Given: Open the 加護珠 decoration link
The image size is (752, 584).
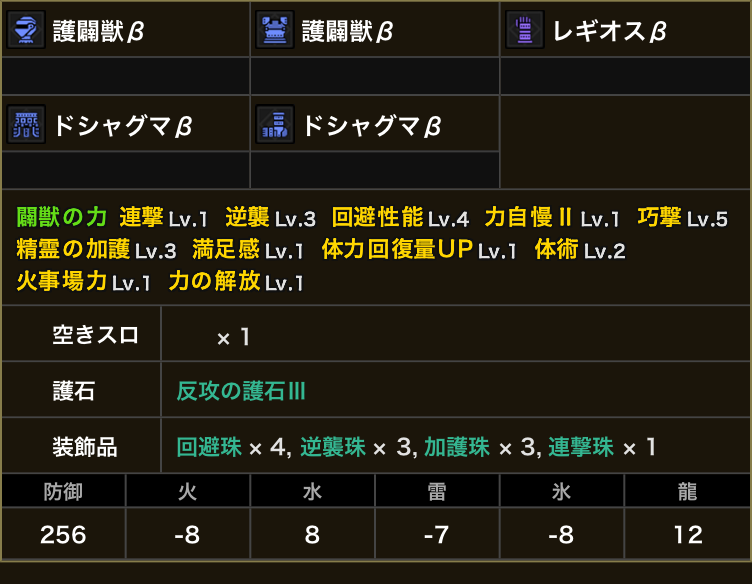Looking at the screenshot, I should [457, 447].
